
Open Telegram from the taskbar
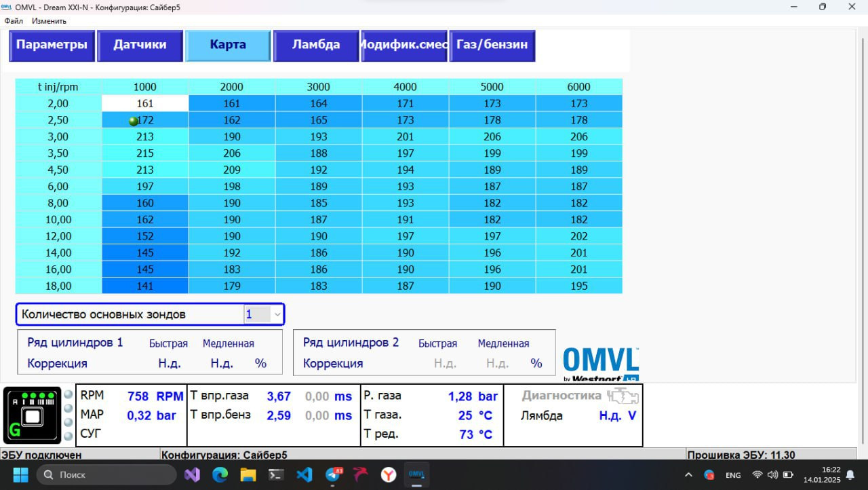coord(332,474)
